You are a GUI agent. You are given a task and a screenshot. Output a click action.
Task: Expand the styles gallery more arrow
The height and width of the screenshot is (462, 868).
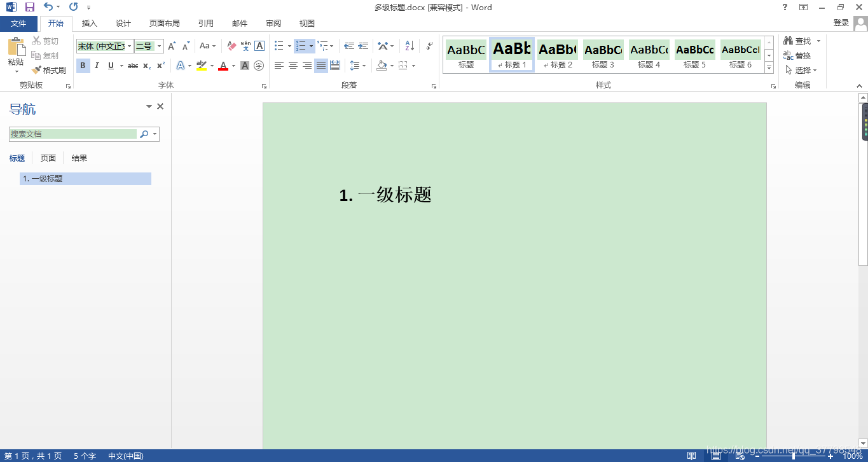tap(769, 67)
